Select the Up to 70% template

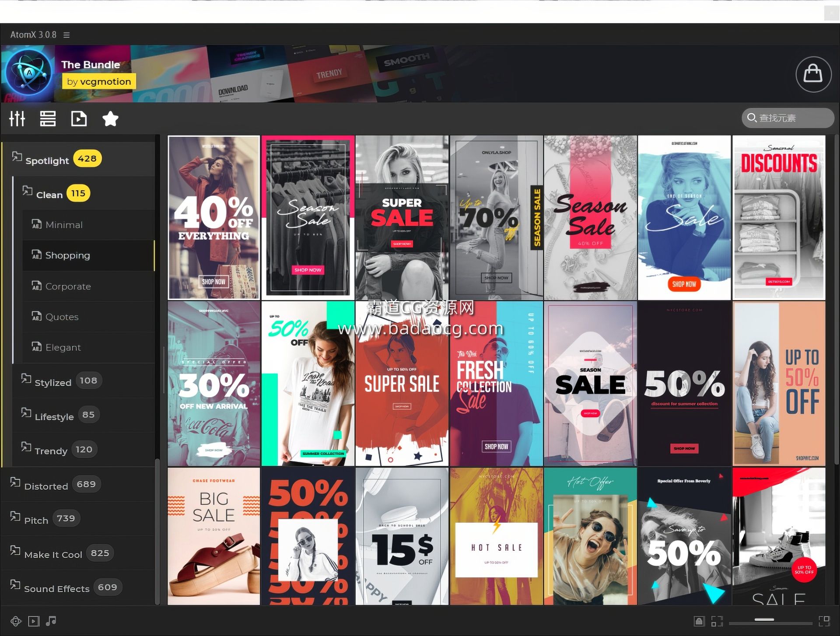click(x=497, y=218)
